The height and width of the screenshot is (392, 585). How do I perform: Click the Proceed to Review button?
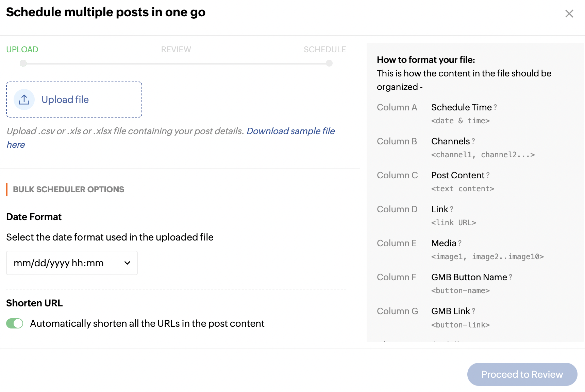(x=522, y=374)
